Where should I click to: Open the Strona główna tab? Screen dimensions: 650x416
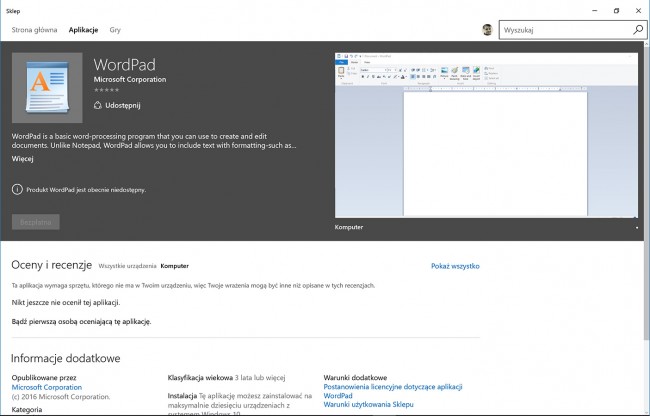(34, 30)
